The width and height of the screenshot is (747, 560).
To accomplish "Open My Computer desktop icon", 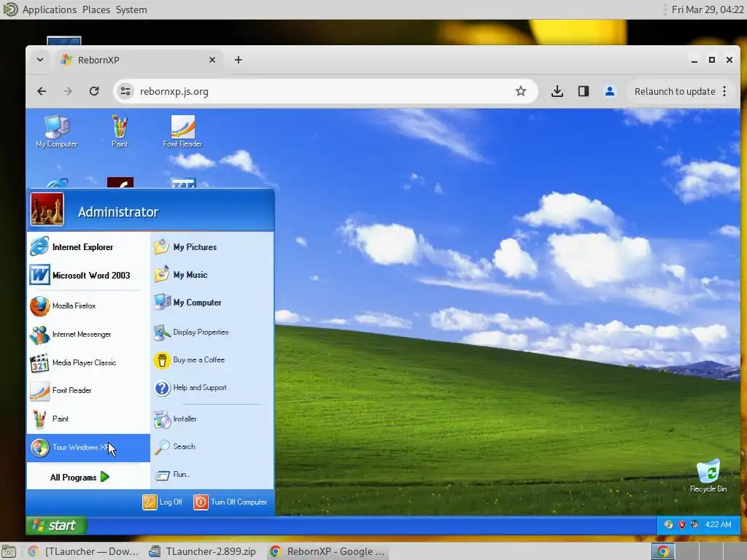I will click(57, 131).
